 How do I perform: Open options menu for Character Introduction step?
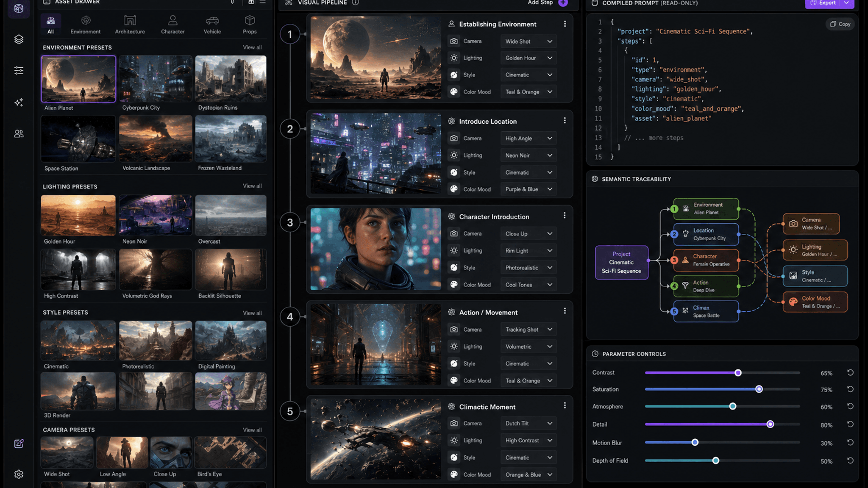tap(565, 216)
